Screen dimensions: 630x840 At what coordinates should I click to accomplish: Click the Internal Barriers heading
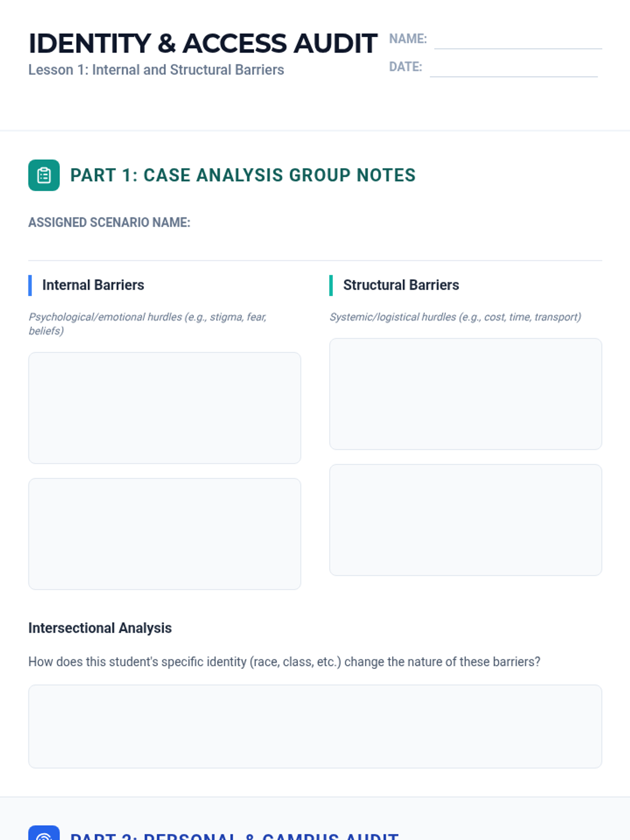pos(93,285)
